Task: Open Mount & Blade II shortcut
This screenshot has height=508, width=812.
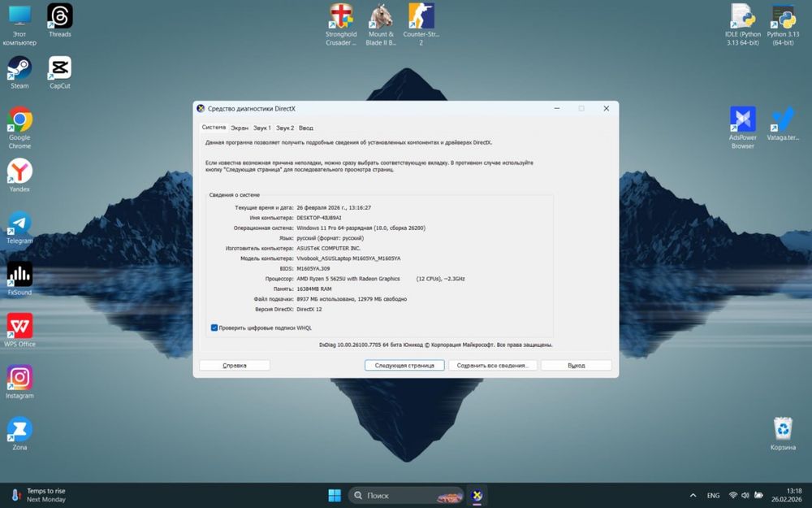Action: [x=381, y=24]
